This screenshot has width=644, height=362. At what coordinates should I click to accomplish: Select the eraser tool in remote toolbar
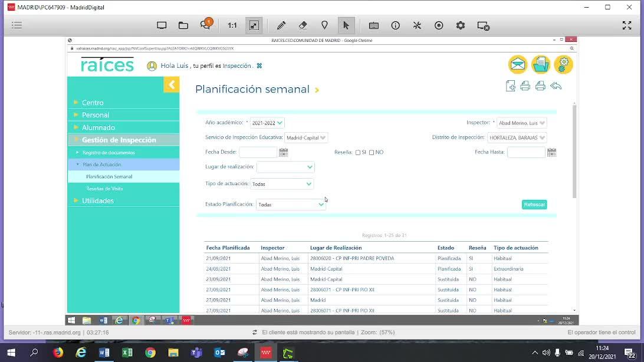pyautogui.click(x=303, y=25)
